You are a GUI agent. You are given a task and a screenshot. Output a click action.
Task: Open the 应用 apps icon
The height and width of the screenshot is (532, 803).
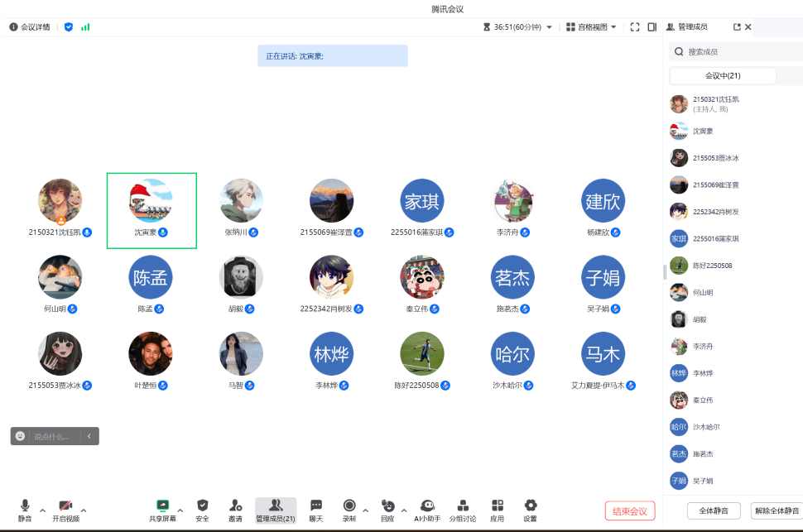pos(497,506)
